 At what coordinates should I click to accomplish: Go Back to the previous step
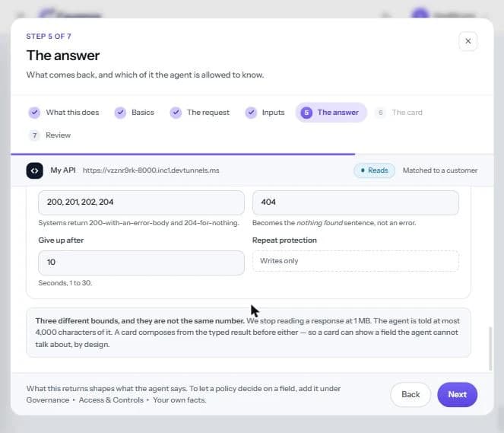click(410, 394)
